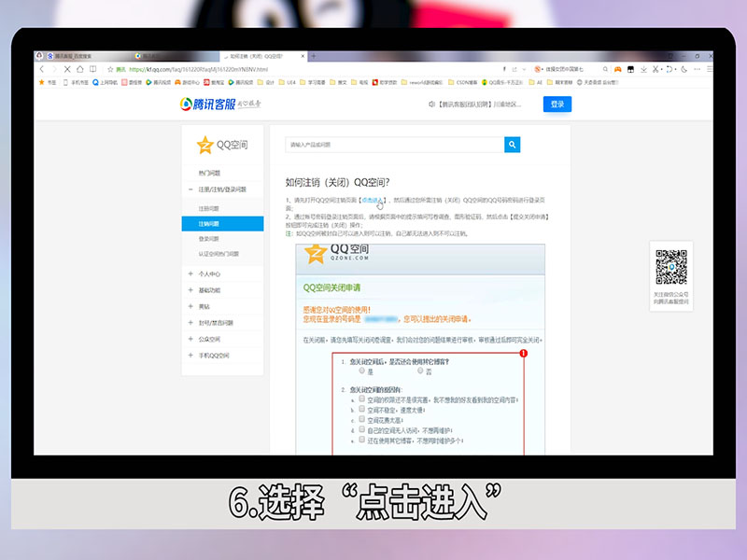Viewport: 747px width, 560px height.
Task: Click the share icon in address bar
Action: point(514,69)
